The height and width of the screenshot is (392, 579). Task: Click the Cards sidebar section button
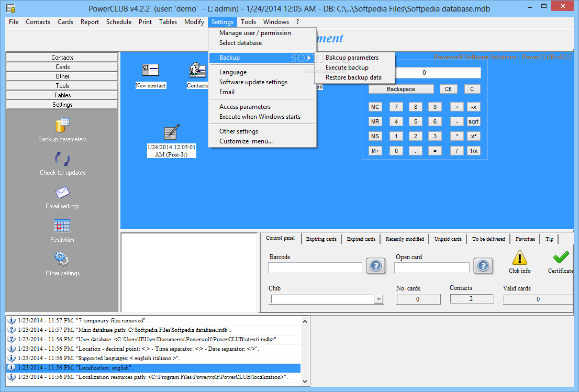(x=62, y=67)
